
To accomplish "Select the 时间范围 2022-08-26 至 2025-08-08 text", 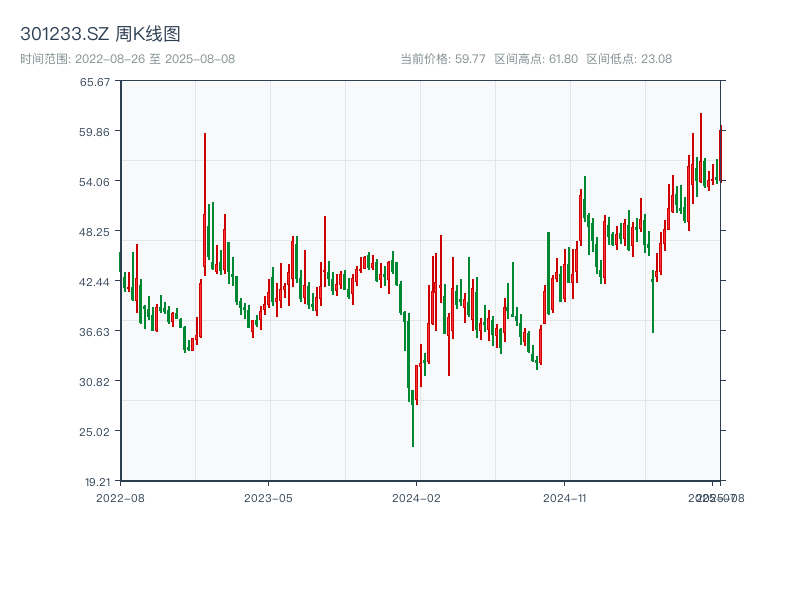I will point(128,59).
